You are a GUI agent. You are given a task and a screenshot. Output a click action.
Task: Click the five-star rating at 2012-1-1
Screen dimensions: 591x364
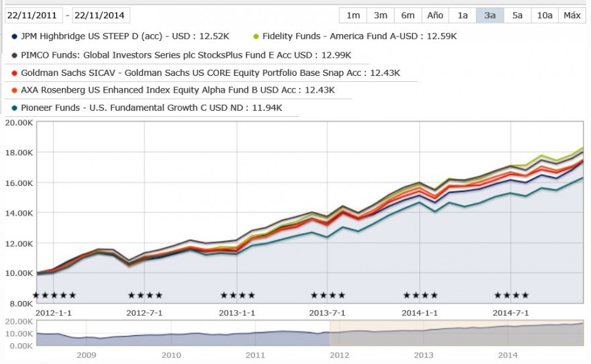(54, 295)
